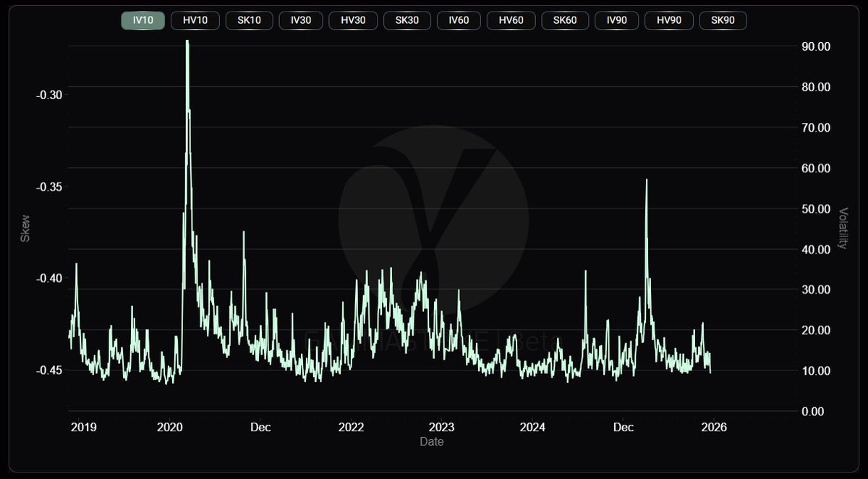Screen dimensions: 868x479
Task: Click the 2023 date axis label
Action: click(441, 427)
